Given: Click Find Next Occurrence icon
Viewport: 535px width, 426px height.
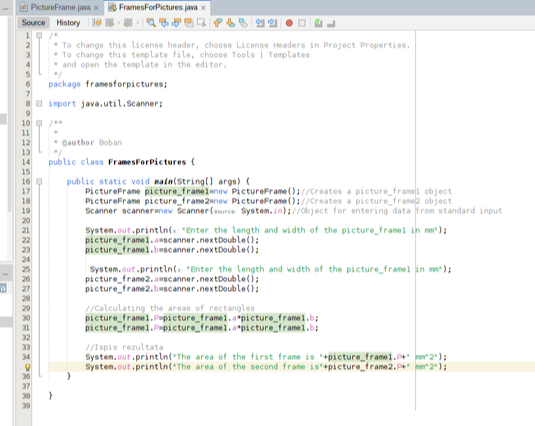Looking at the screenshot, I should click(x=176, y=23).
